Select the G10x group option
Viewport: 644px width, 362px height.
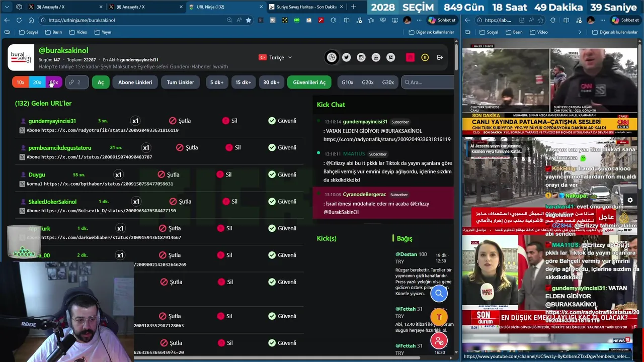[x=347, y=82]
